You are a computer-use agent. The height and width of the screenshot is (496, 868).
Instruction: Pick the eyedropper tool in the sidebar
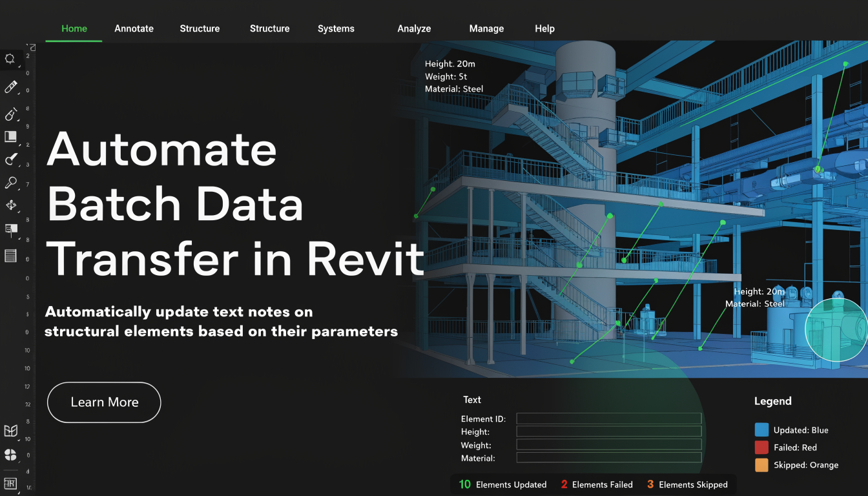[x=10, y=87]
